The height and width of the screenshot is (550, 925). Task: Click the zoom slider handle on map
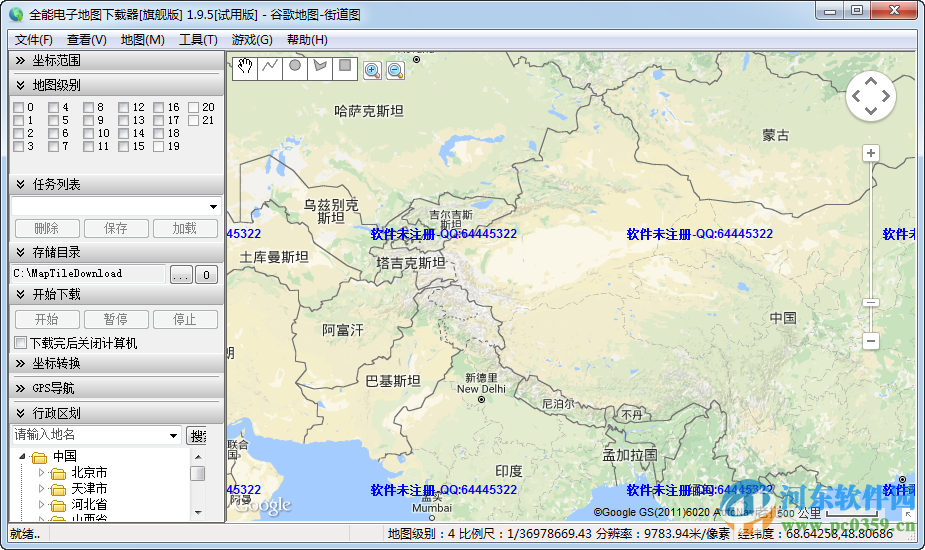tap(871, 303)
